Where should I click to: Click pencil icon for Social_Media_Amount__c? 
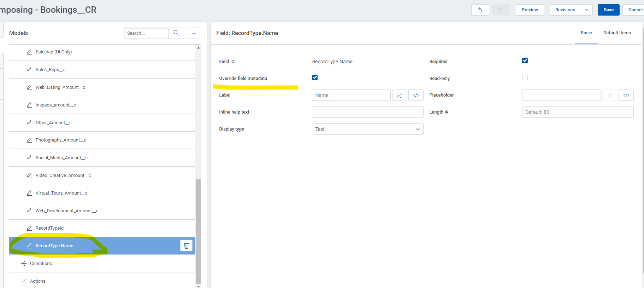pos(29,158)
